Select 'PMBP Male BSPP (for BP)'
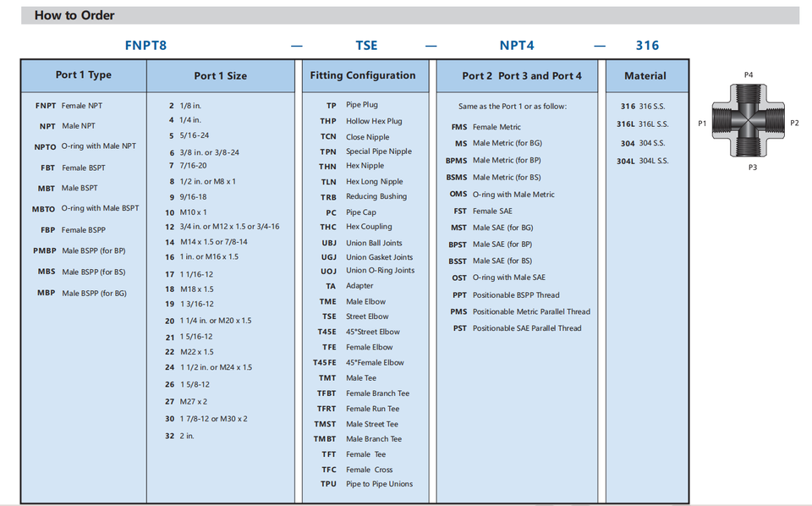This screenshot has width=812, height=506. point(80,250)
